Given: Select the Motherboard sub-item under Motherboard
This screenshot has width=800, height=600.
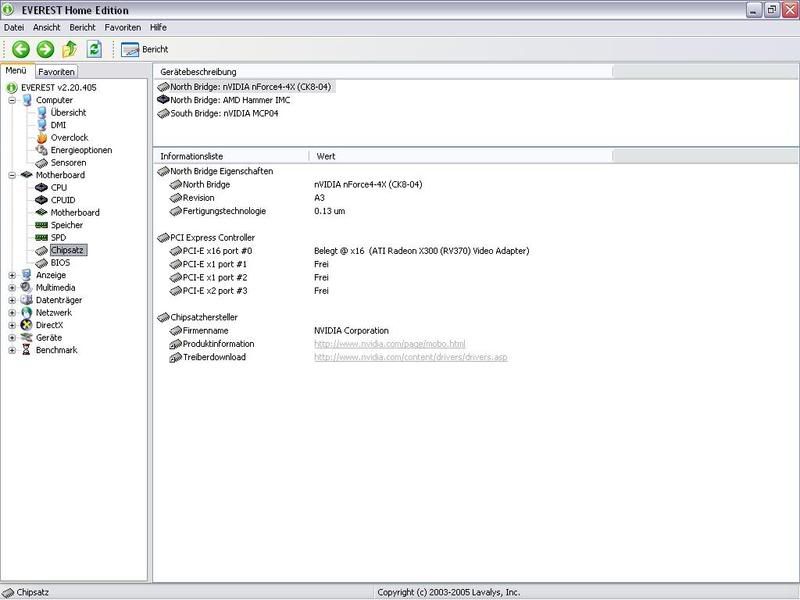Looking at the screenshot, I should point(75,213).
